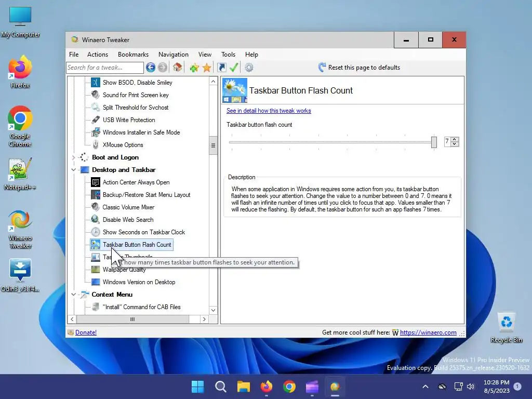Click the Donate! link
Viewport: 532px width, 399px height.
pos(86,332)
